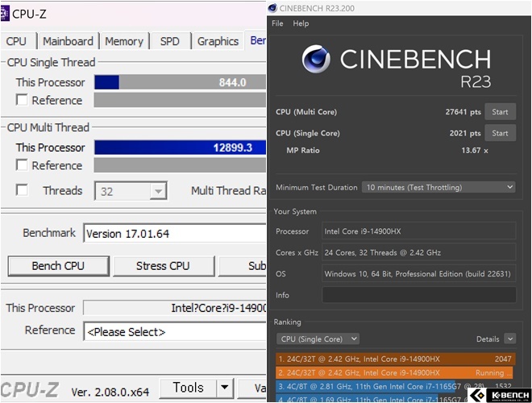Click the CPU-Z icon in the title bar
This screenshot has height=403, width=532.
click(x=7, y=12)
